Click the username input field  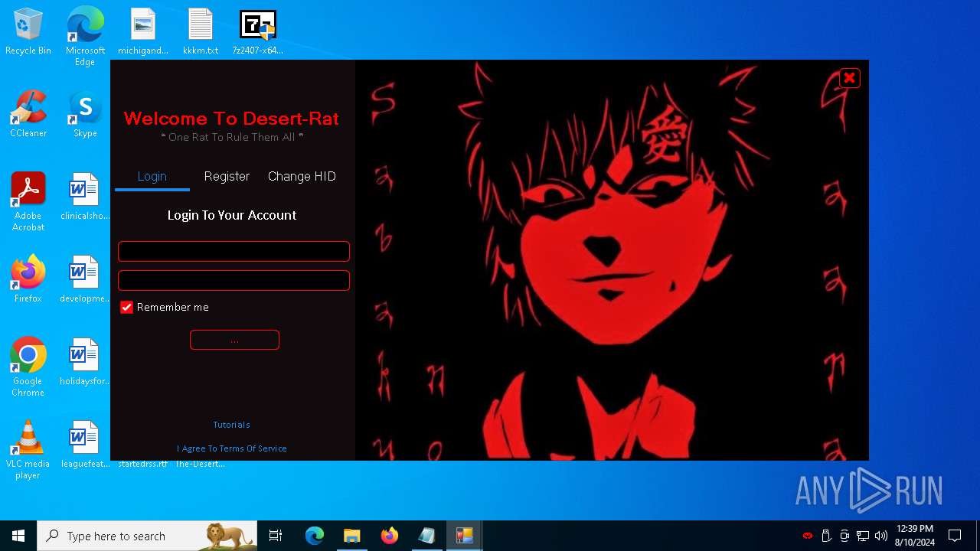tap(234, 251)
